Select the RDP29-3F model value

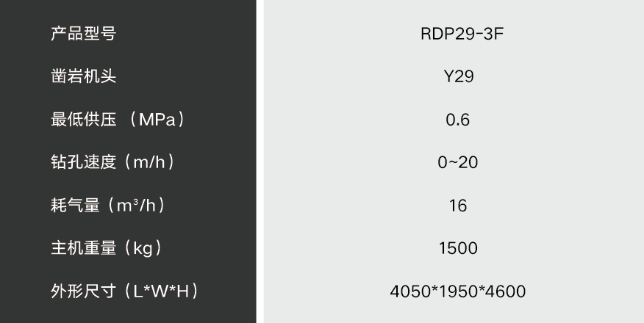(457, 34)
